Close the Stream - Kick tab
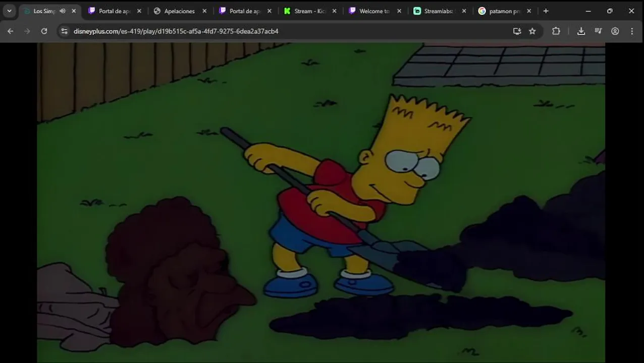This screenshot has height=363, width=644. (334, 11)
